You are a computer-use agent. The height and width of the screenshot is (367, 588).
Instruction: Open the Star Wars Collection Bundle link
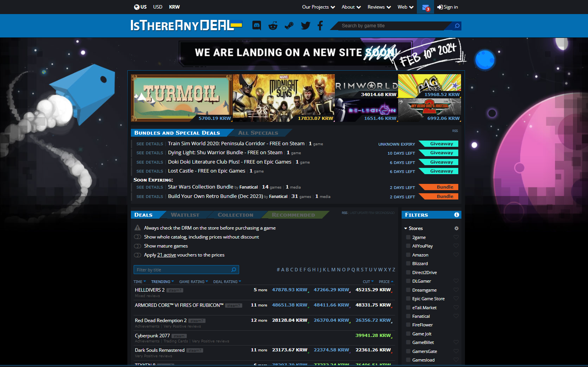point(200,187)
